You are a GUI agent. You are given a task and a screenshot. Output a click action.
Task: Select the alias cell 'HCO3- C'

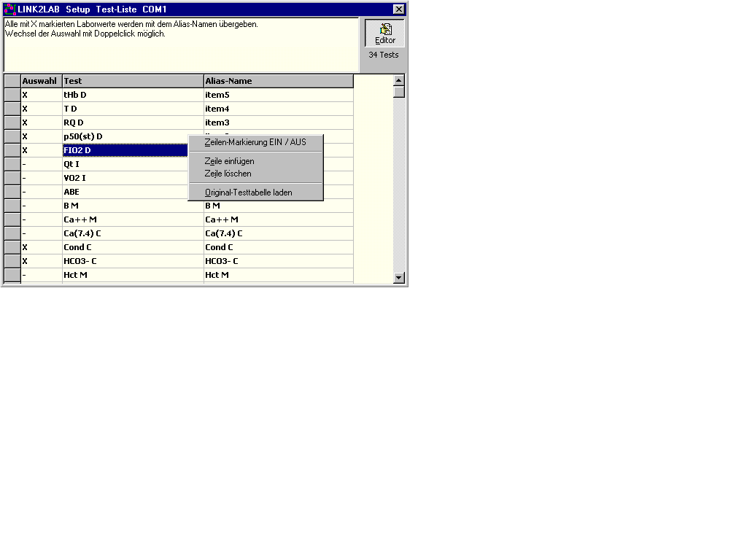pyautogui.click(x=278, y=261)
